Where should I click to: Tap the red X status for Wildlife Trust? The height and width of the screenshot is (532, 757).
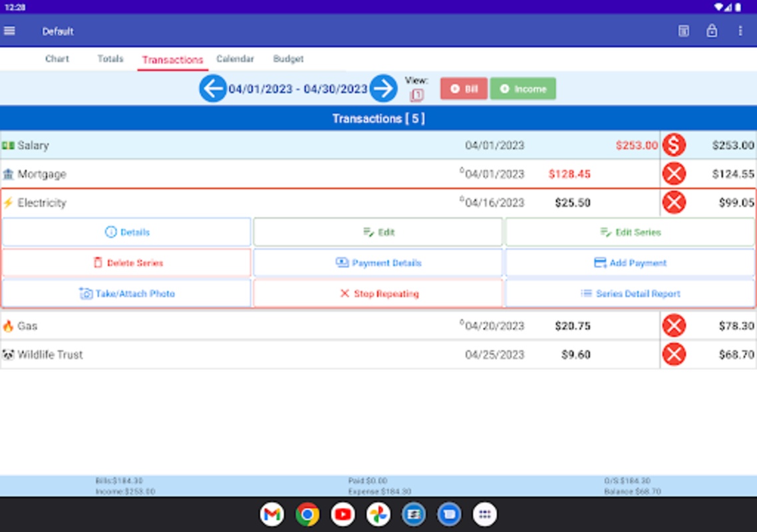(x=674, y=354)
